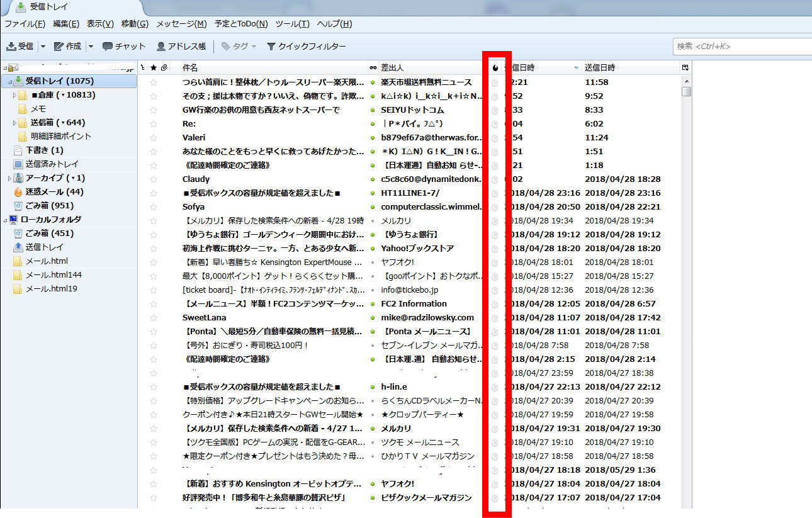Open the アドレス帳 address book
The width and height of the screenshot is (812, 518).
(181, 46)
